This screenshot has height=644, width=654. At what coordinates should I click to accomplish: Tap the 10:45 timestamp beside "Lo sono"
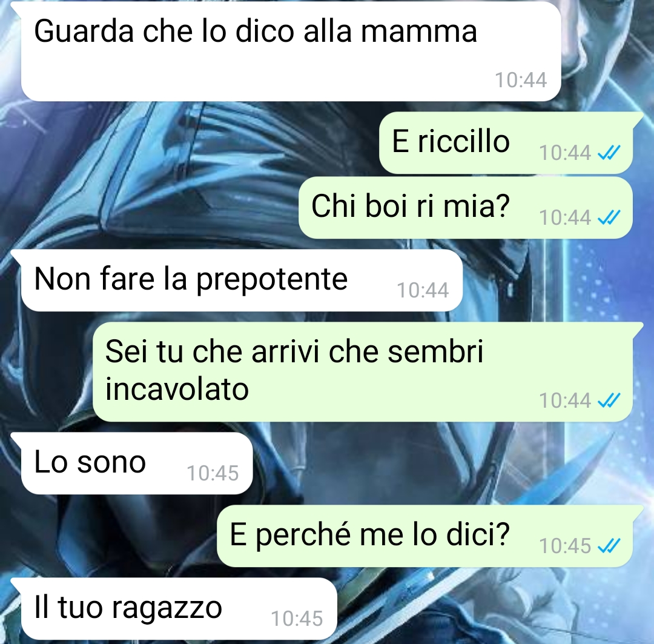213,473
